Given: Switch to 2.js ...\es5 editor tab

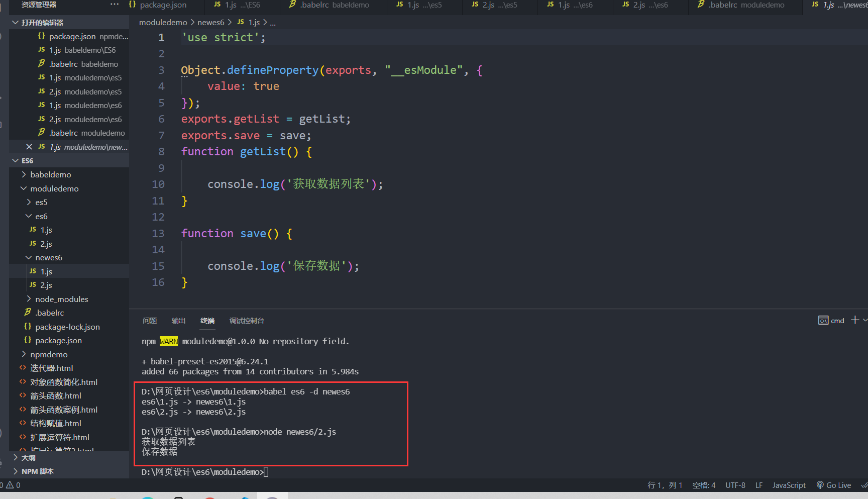Looking at the screenshot, I should tap(500, 5).
